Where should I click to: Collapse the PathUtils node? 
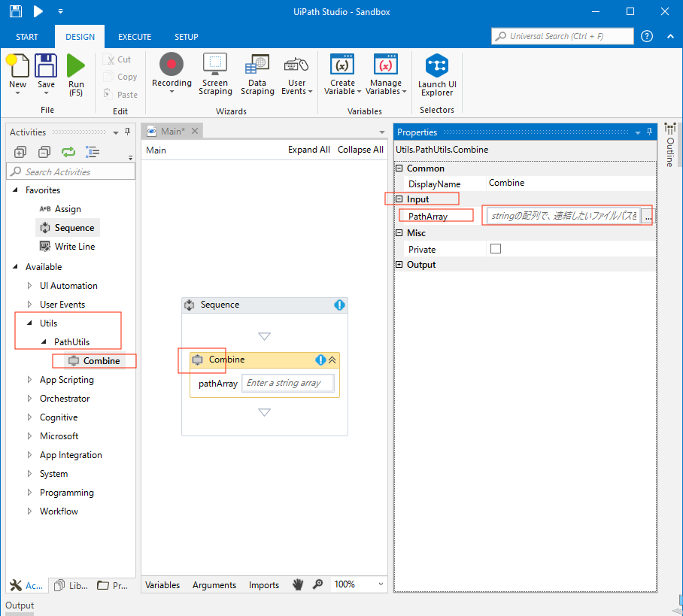point(44,342)
